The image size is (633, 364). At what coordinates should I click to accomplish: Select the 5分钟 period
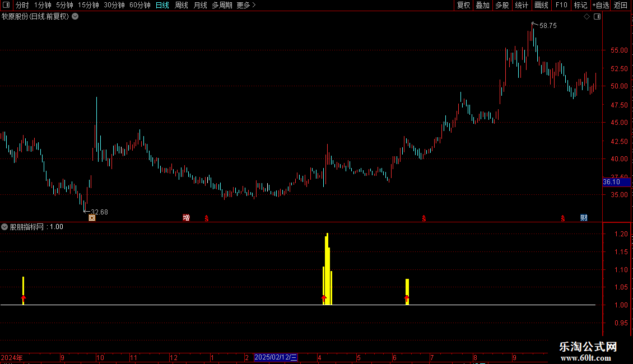point(64,5)
